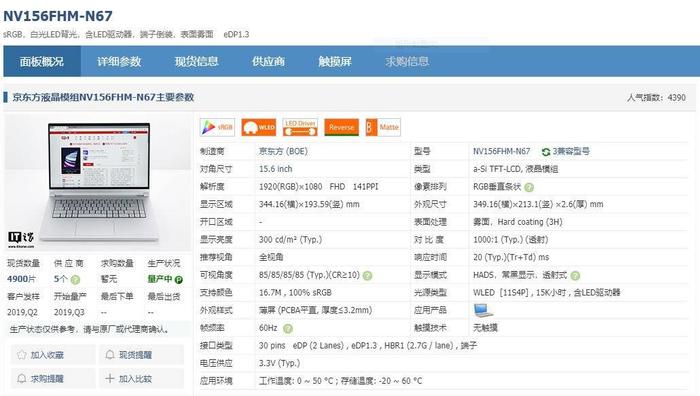Click the LED Driver badge

coord(300,127)
